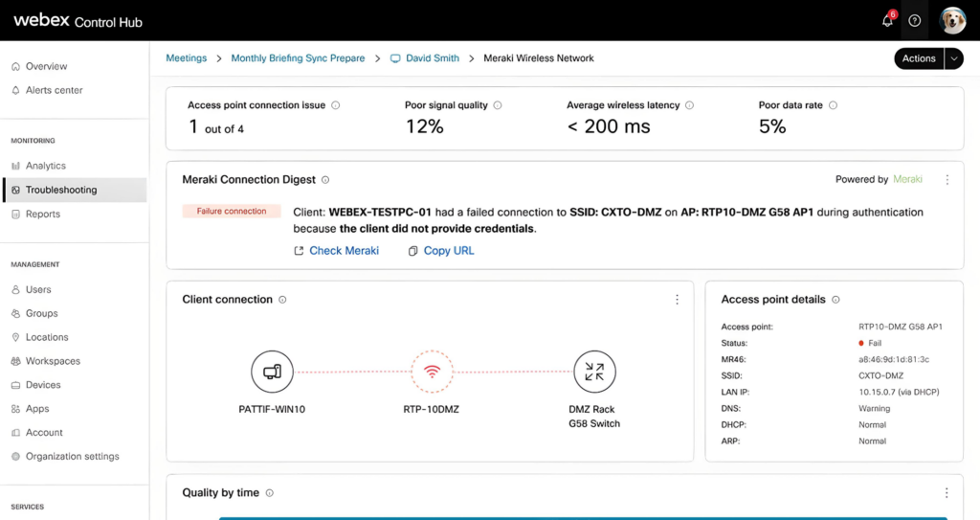Click Meraki Wireless Network breadcrumb text
The image size is (980, 520).
click(539, 58)
